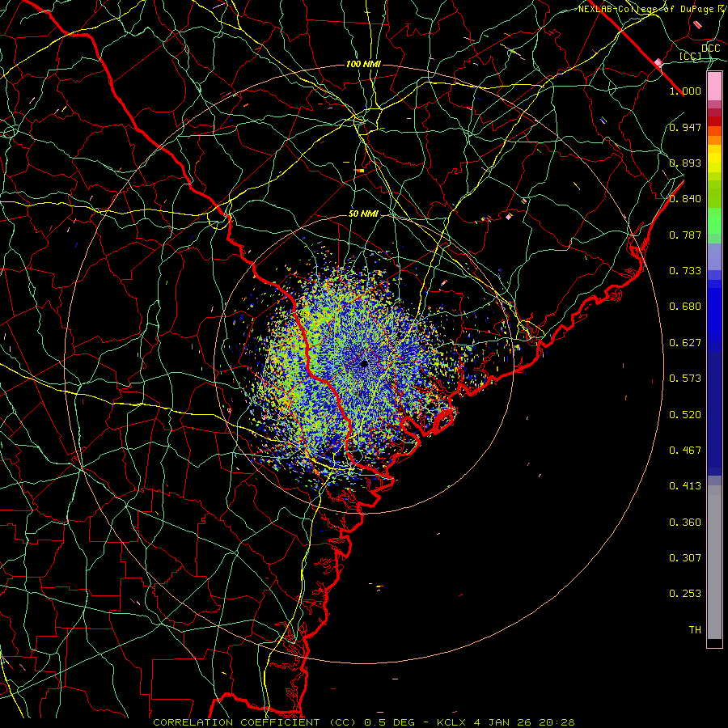
Task: Click the 0.733 scale value
Action: coord(685,271)
